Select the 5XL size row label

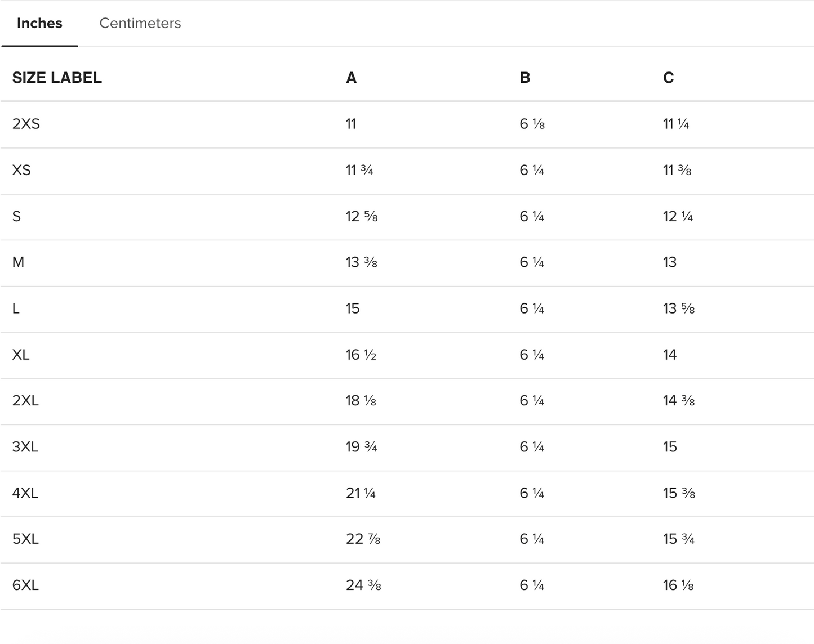point(25,539)
